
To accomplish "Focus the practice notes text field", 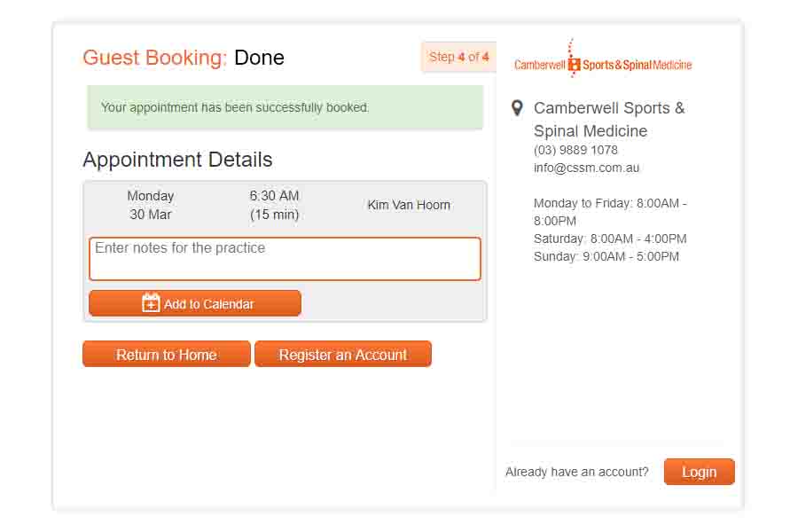I will click(x=285, y=259).
